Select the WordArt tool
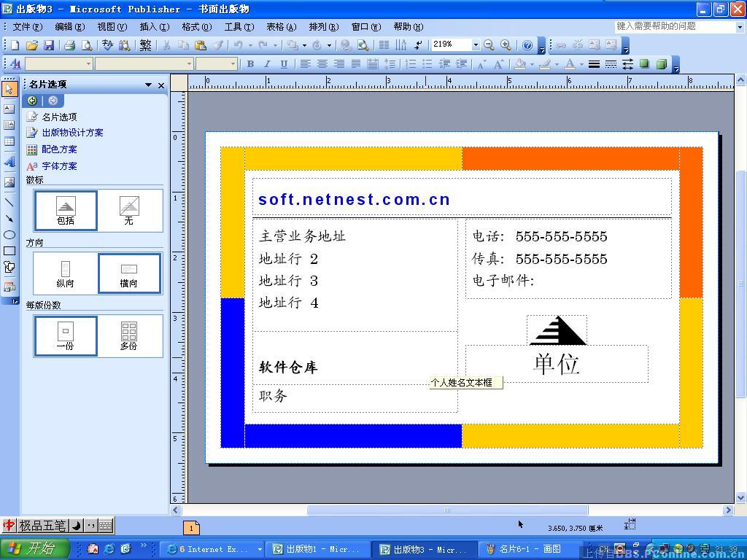747x560 pixels. click(x=9, y=162)
